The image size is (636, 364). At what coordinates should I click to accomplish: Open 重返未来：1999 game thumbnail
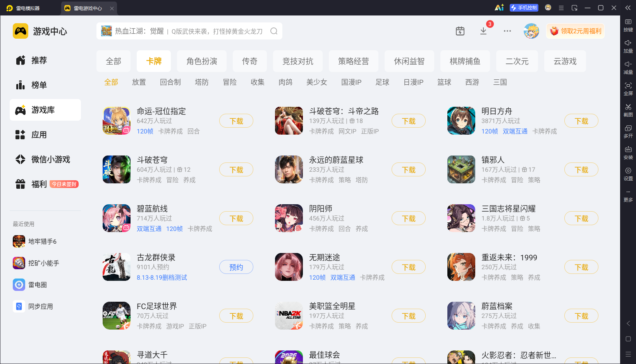pyautogui.click(x=461, y=267)
